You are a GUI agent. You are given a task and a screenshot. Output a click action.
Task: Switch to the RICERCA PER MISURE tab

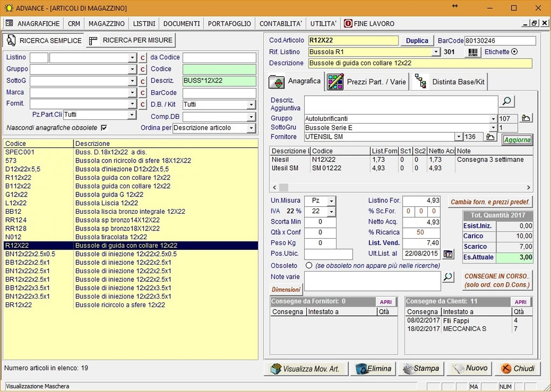pos(131,40)
